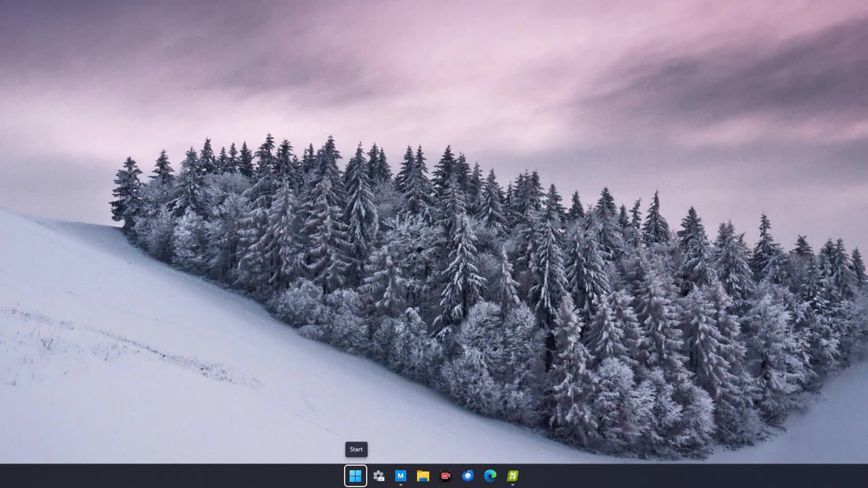Open Microsoft Edge browser
The image size is (868, 488).
(490, 476)
